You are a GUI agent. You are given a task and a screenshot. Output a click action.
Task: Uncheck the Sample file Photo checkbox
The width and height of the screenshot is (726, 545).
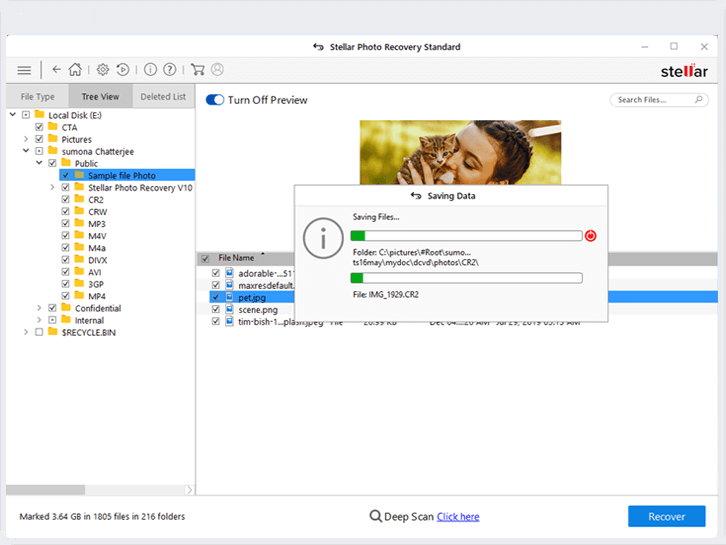pyautogui.click(x=66, y=175)
